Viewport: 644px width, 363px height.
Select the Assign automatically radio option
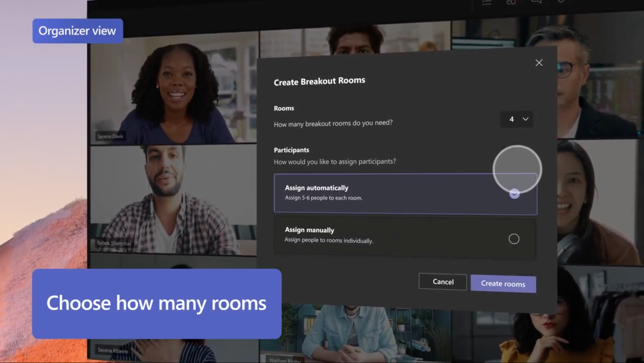(x=514, y=194)
